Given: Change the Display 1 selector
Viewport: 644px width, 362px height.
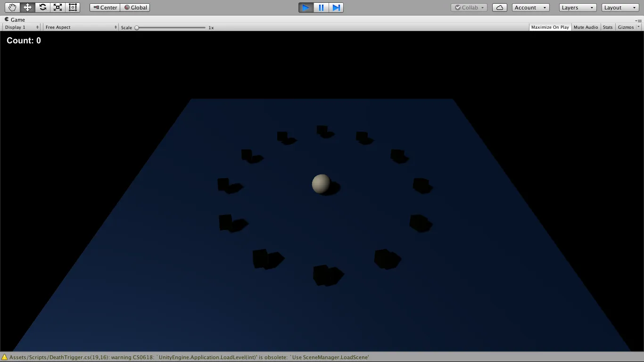Looking at the screenshot, I should (x=22, y=27).
